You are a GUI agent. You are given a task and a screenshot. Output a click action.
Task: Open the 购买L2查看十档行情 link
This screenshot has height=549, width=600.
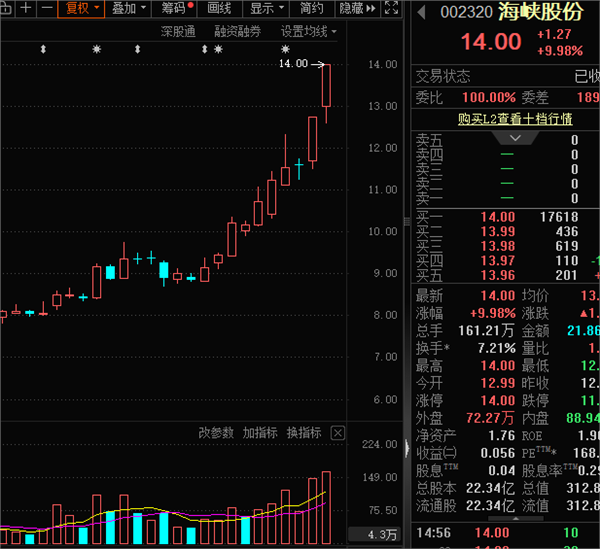tap(515, 118)
